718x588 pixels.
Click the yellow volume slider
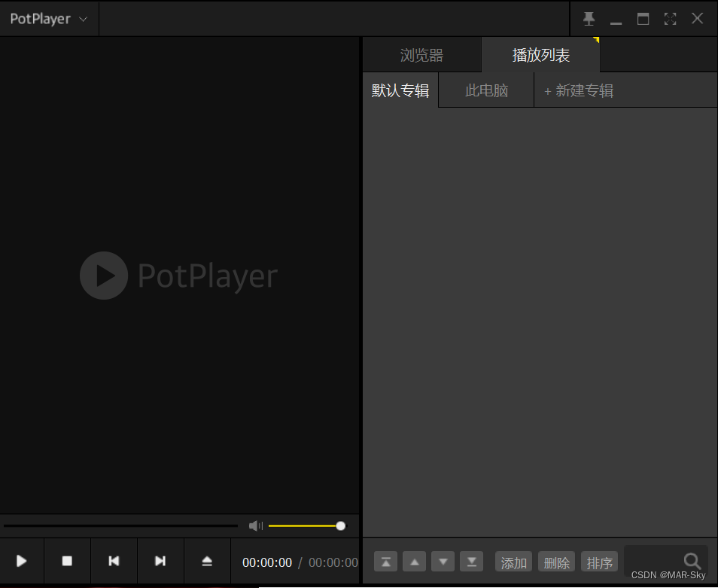coord(307,526)
